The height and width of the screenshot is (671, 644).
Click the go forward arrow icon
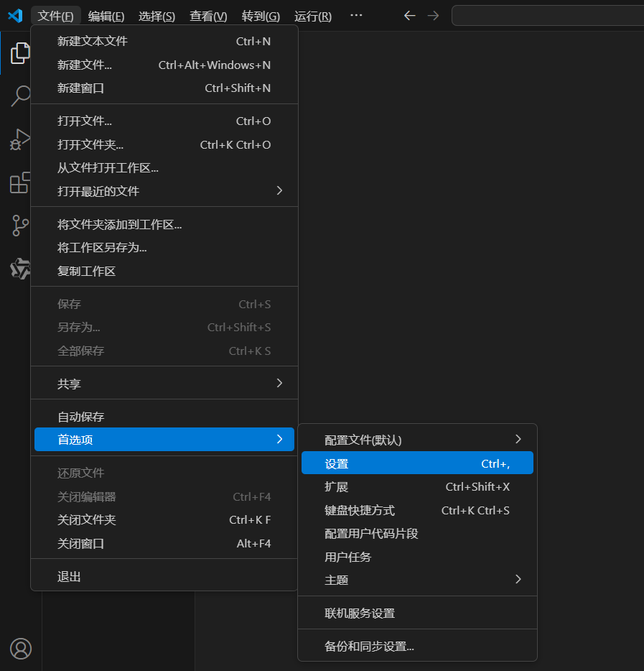[433, 16]
